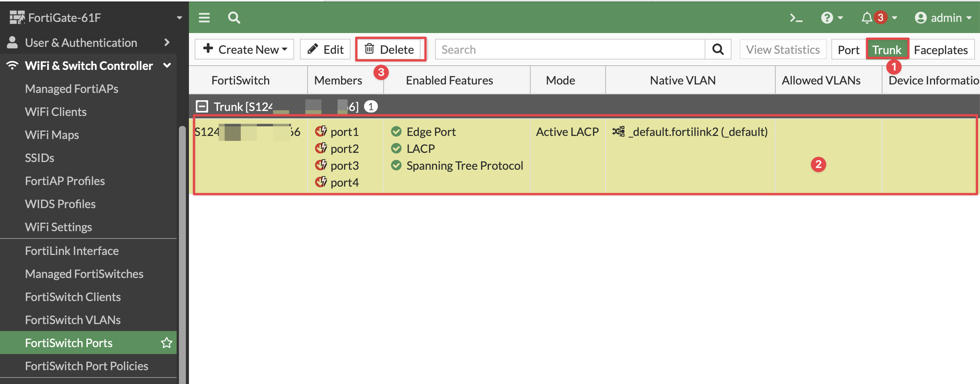
Task: Select the Active LACP mode cell
Action: point(567,131)
